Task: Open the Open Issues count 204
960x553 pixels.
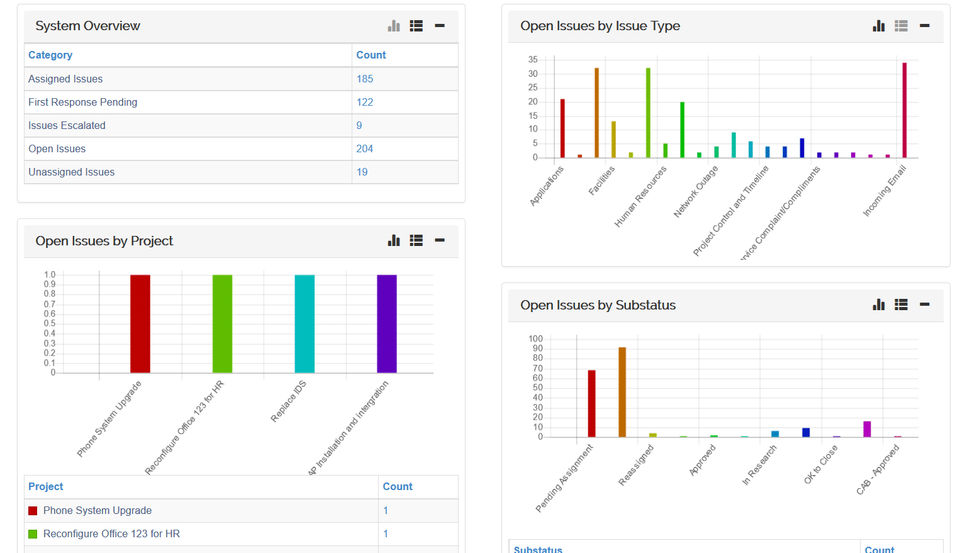Action: (x=365, y=149)
